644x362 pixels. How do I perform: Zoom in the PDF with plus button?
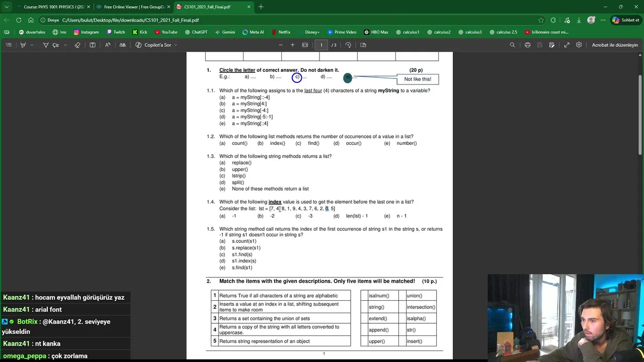pos(292,45)
